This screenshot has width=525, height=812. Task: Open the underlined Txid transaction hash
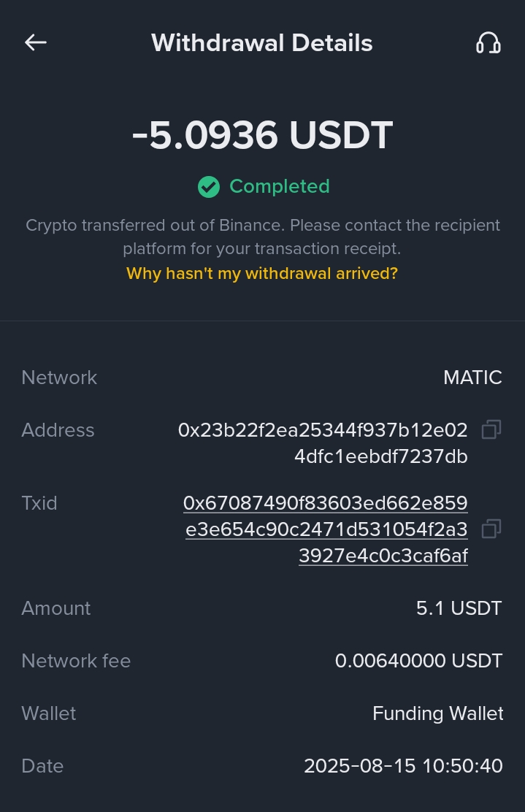tap(326, 529)
